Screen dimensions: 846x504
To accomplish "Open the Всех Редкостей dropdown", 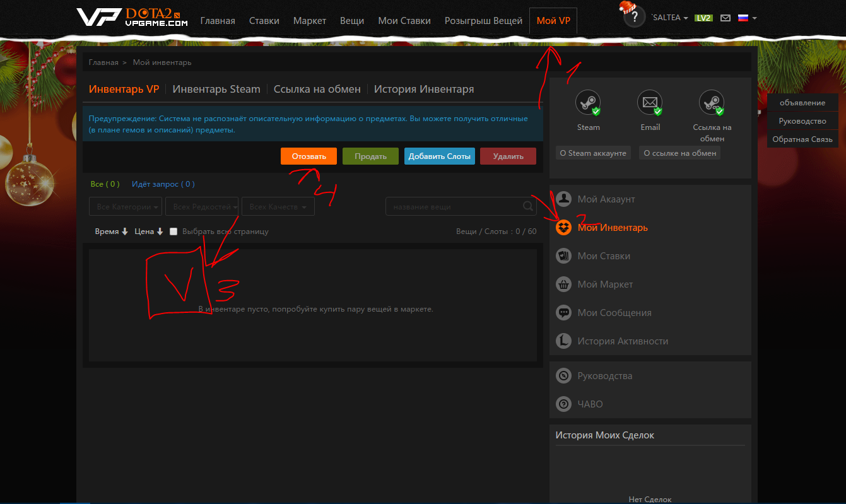I will (202, 206).
